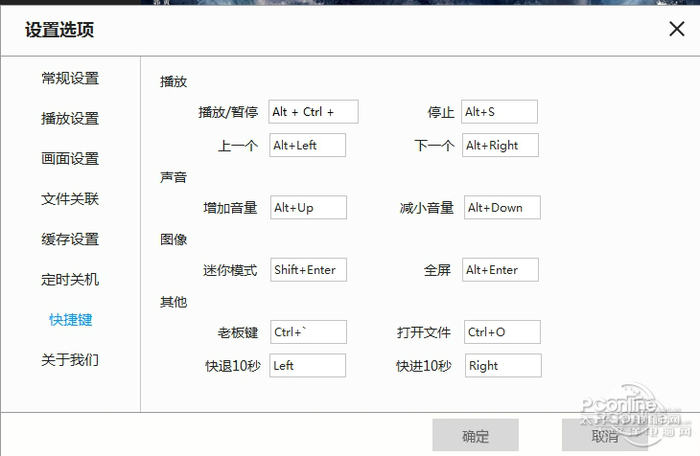Focus the 减小音量 field Alt+Down
Viewport: 700px width, 456px height.
502,207
